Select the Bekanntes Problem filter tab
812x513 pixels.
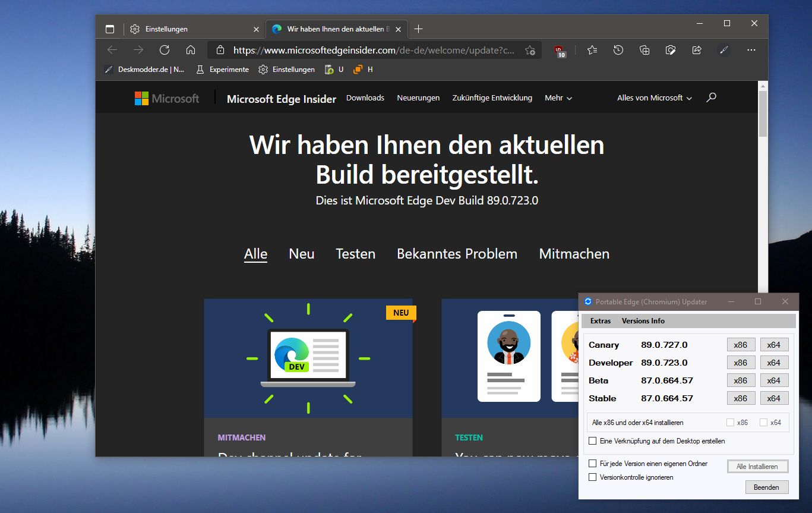(x=457, y=254)
